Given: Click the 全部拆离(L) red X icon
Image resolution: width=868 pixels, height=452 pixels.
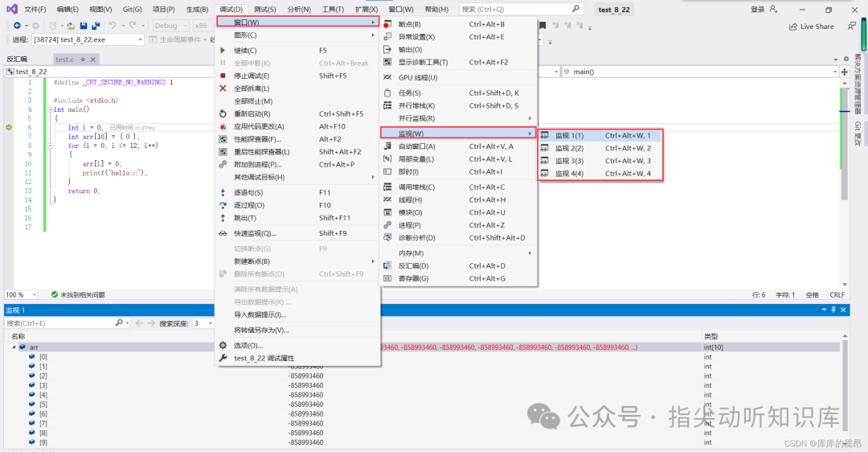Looking at the screenshot, I should [x=223, y=88].
